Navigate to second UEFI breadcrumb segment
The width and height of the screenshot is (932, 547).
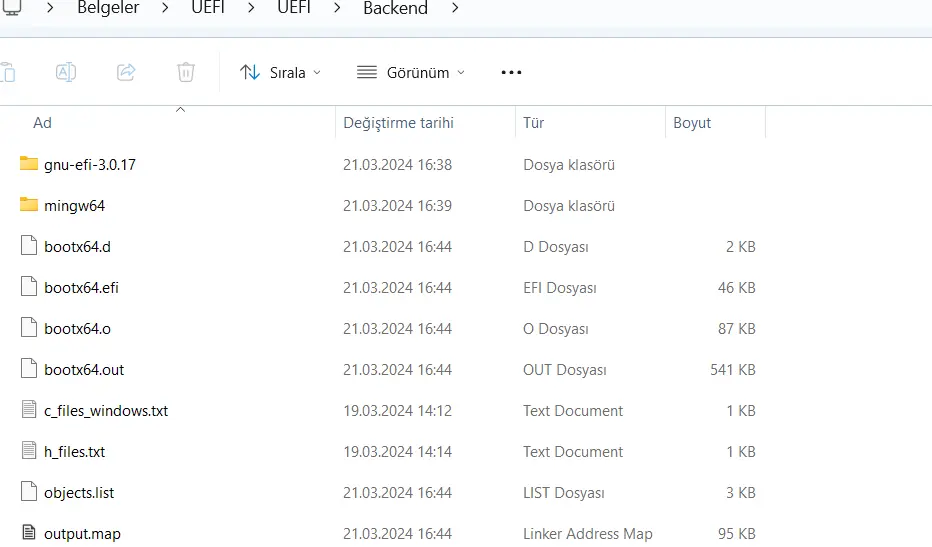coord(294,8)
